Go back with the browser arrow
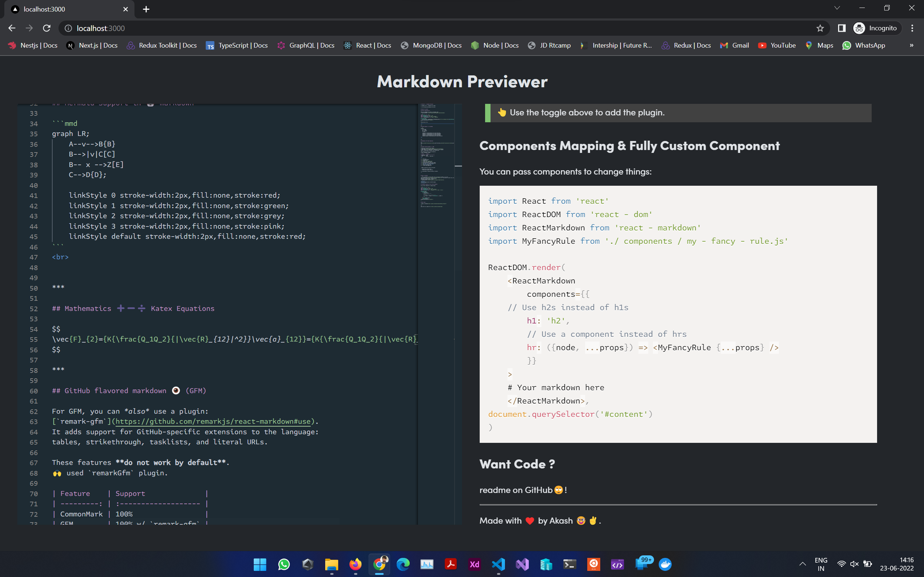Screen dimensions: 924x577 click(12, 28)
